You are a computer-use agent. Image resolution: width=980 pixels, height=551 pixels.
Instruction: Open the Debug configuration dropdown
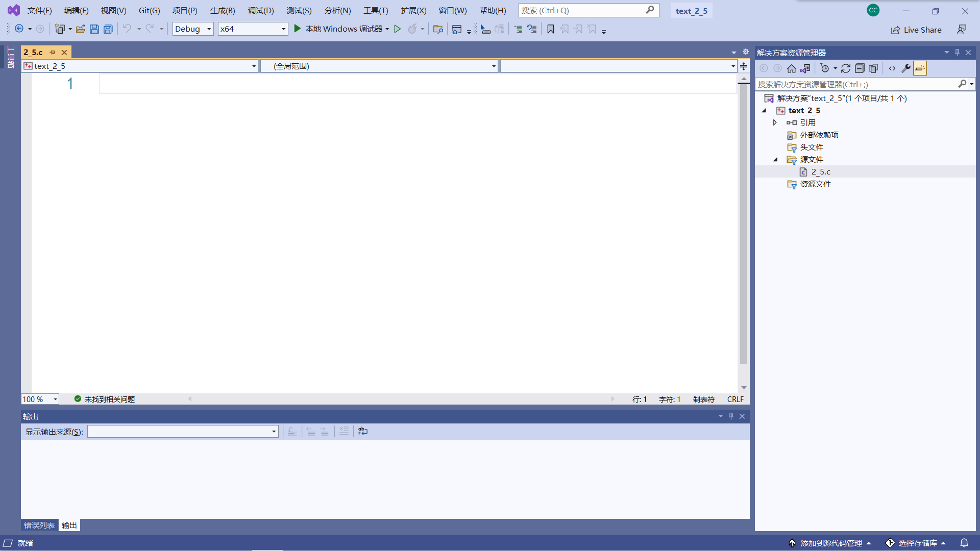pyautogui.click(x=193, y=29)
